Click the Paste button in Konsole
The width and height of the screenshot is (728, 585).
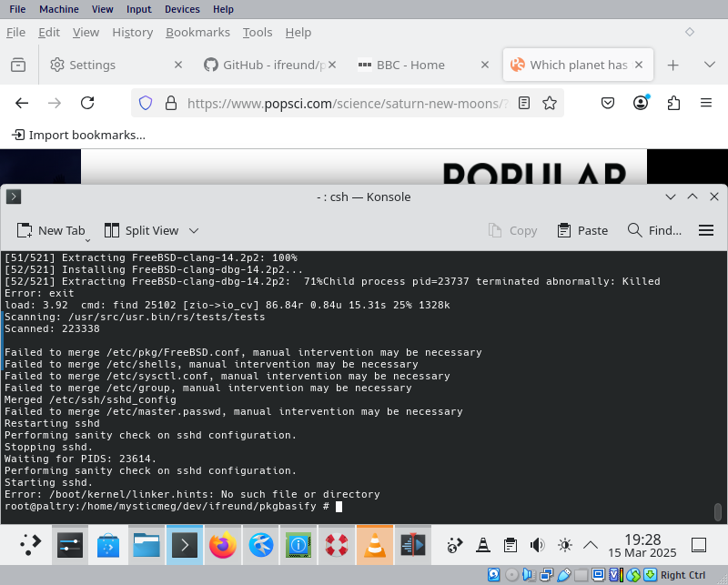pyautogui.click(x=582, y=231)
